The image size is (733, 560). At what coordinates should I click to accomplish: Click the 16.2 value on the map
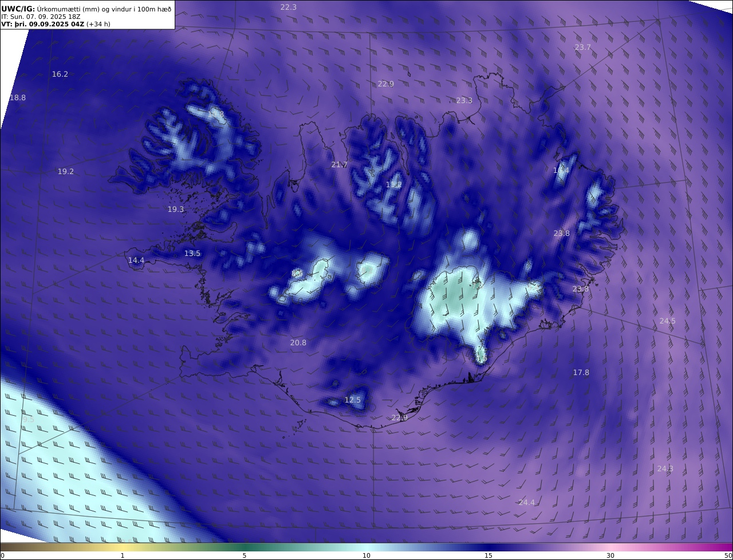pyautogui.click(x=60, y=74)
